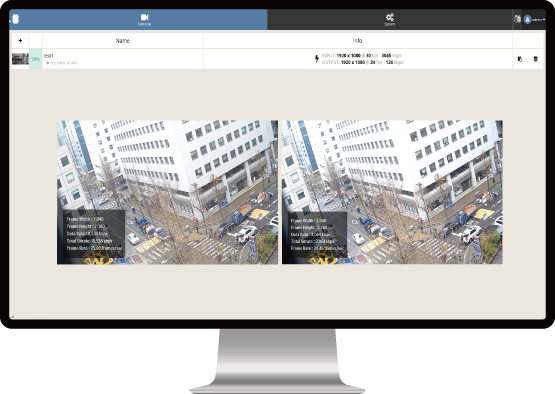Image resolution: width=555 pixels, height=394 pixels.
Task: Copy the test1 camera entry
Action: click(x=520, y=59)
